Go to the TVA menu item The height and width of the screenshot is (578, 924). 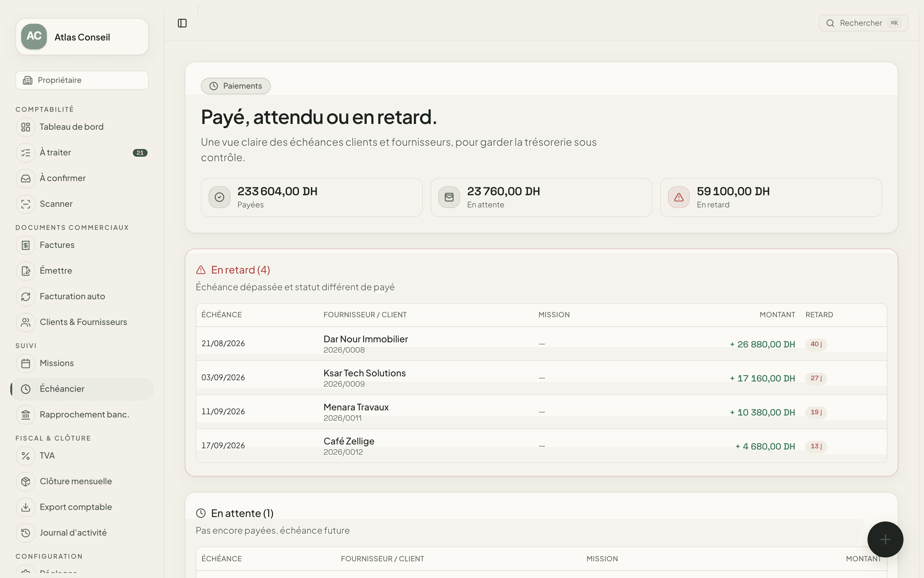pos(82,456)
